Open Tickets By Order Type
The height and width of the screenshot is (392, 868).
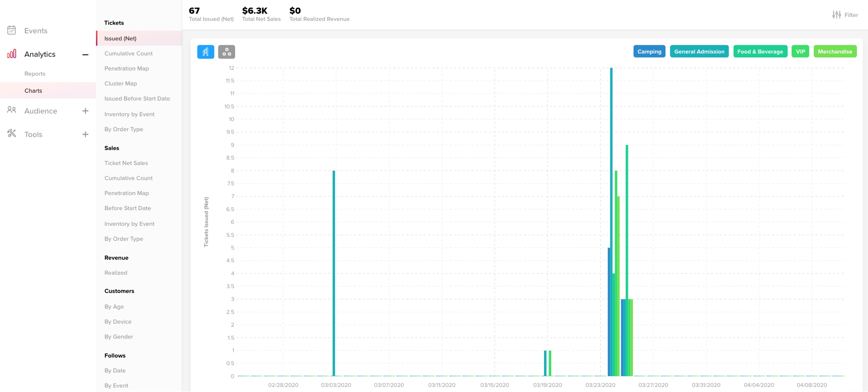[x=124, y=129]
